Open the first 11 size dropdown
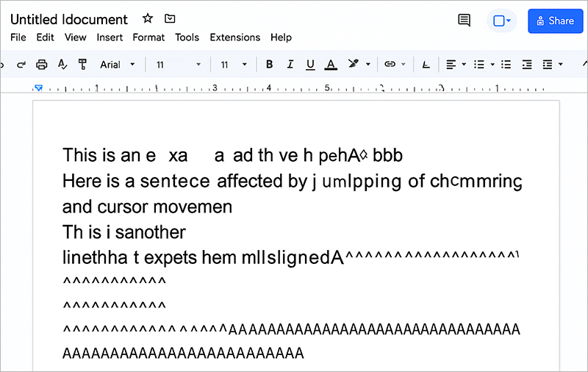This screenshot has height=372, width=588. click(x=178, y=65)
